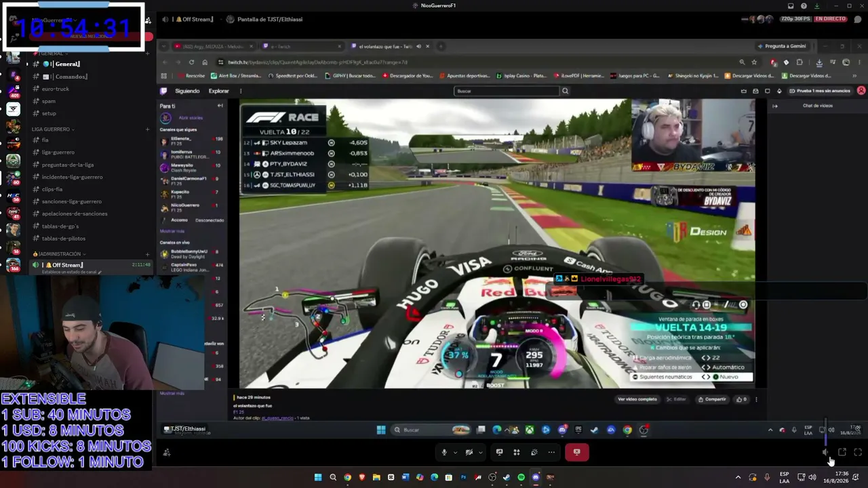The width and height of the screenshot is (868, 488).
Task: Open the soundboard icon in call bar
Action: coord(534,452)
